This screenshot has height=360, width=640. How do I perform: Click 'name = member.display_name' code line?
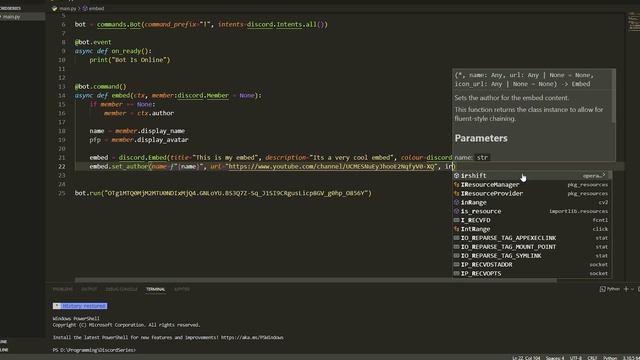tap(137, 131)
